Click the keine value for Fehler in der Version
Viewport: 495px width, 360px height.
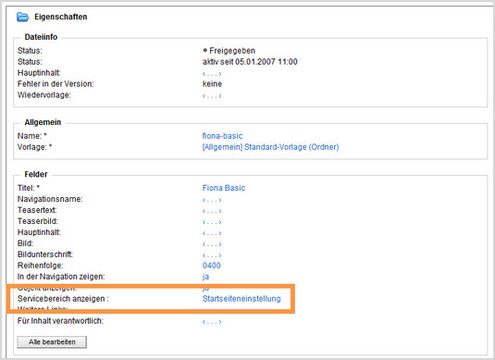click(x=212, y=84)
